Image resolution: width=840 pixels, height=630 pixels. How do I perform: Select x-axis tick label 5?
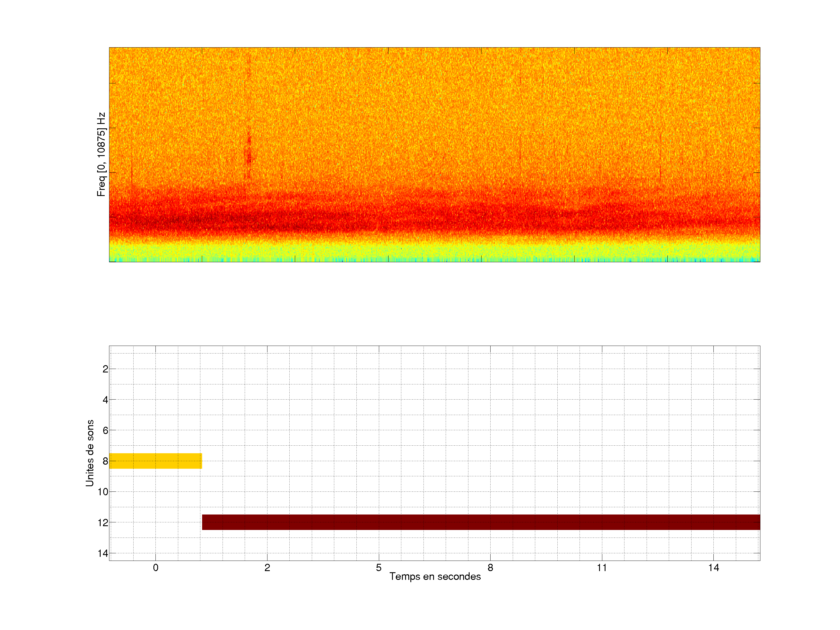[x=379, y=568]
